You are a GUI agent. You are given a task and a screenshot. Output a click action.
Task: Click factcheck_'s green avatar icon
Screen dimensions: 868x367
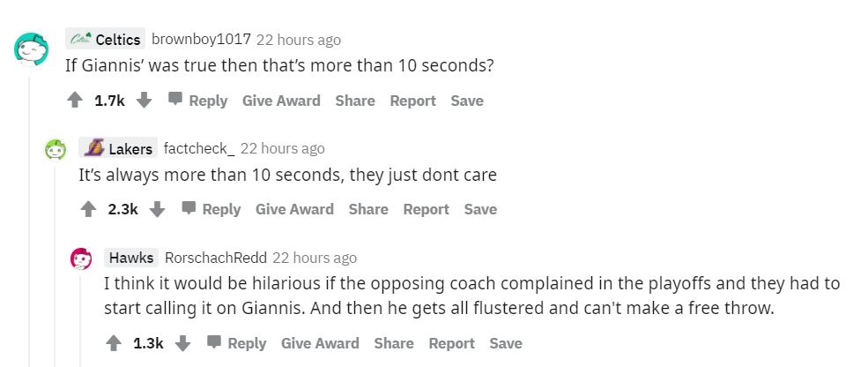click(56, 151)
